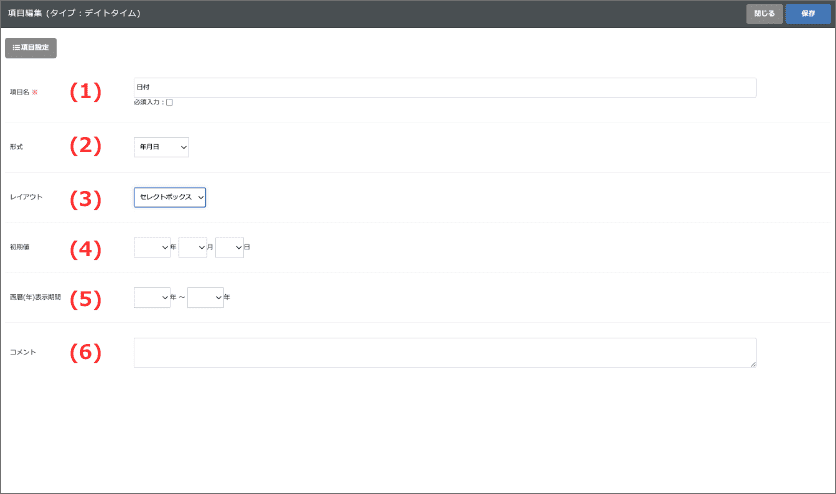Click the レイアウト field label
Image resolution: width=836 pixels, height=494 pixels.
tap(25, 198)
